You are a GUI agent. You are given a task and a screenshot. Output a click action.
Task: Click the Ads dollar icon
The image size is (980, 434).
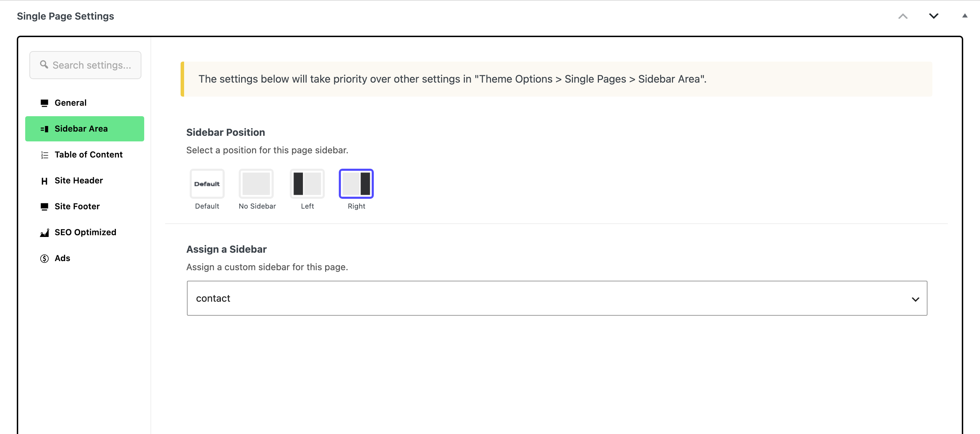[x=44, y=258]
